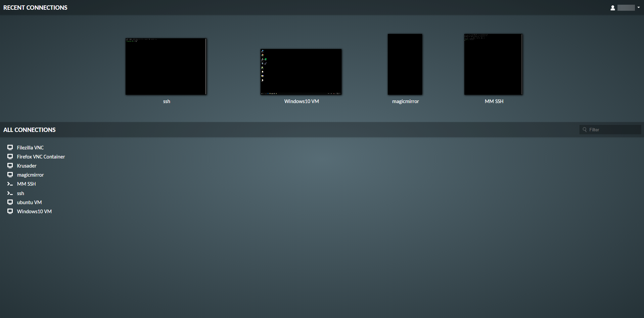
Task: Click the Windows10 VM label under its thumbnail
Action: 302,101
